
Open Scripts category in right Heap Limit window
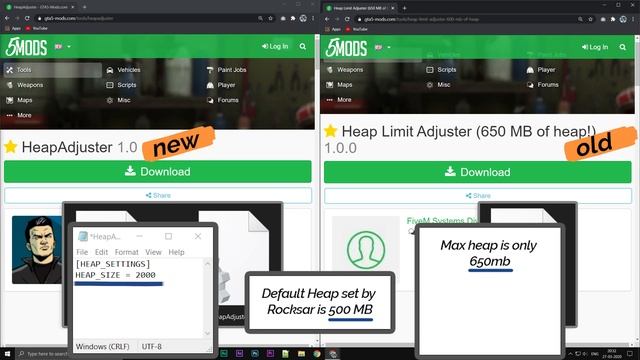pos(441,70)
